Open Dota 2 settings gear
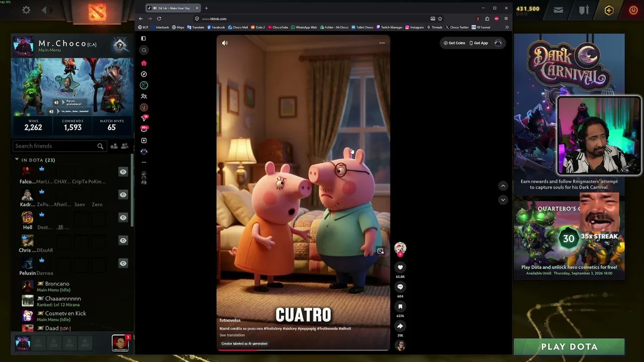 coord(26,10)
